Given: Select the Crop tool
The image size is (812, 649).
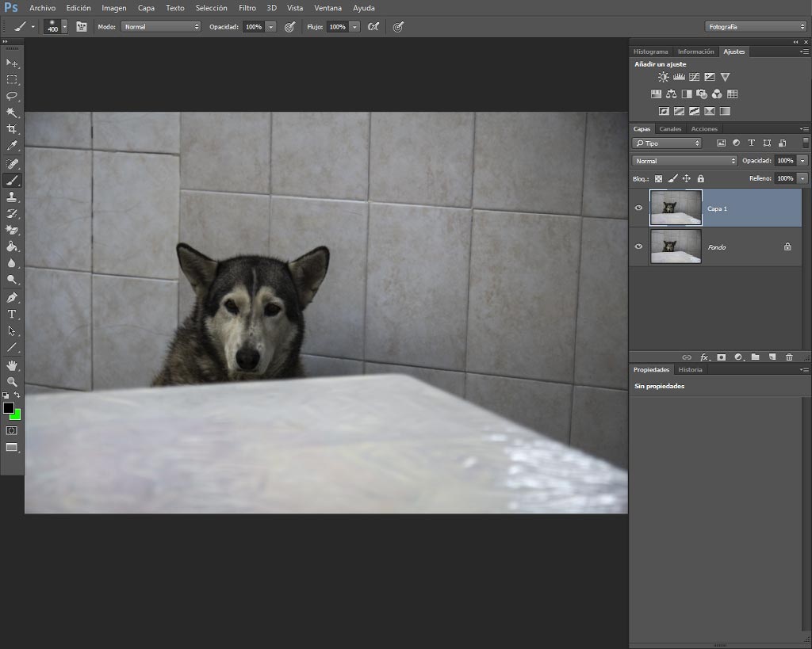Looking at the screenshot, I should point(11,129).
